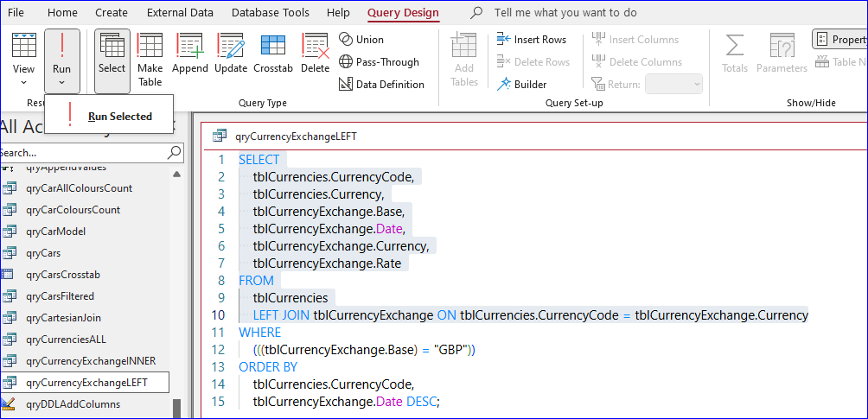868x419 pixels.
Task: Click the Parameters icon
Action: [782, 46]
